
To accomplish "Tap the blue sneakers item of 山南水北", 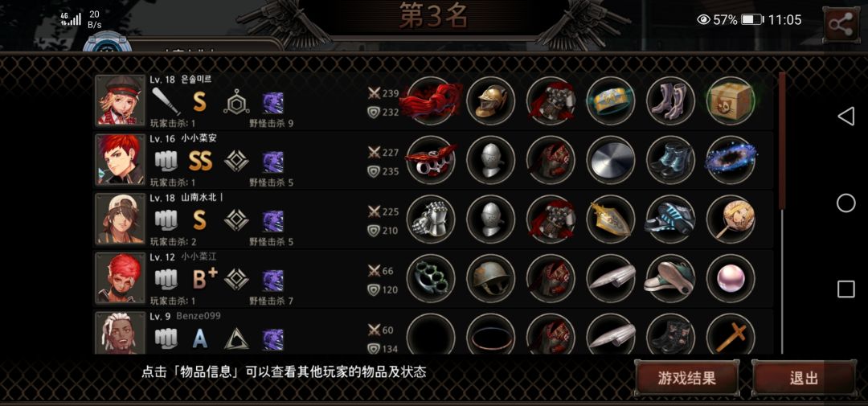I will [670, 219].
